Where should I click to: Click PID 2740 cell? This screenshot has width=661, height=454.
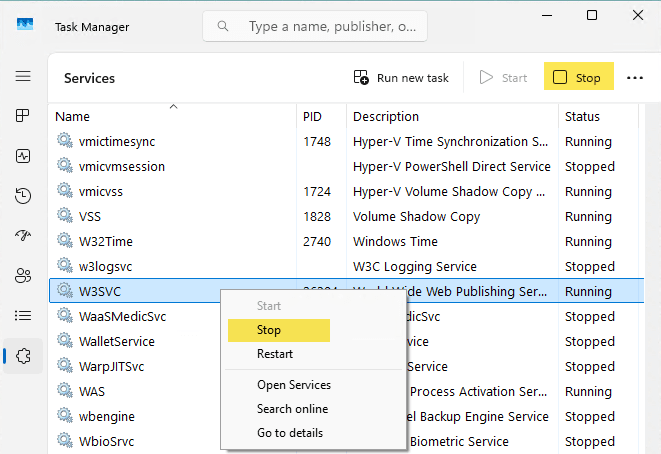[x=317, y=242]
